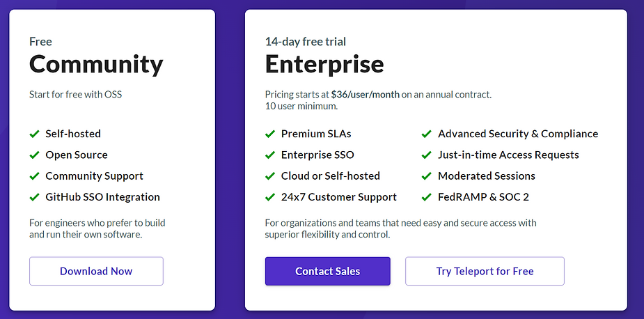Image resolution: width=644 pixels, height=319 pixels.
Task: Click checkmark next to Just-in-time Access Requests
Action: pos(426,155)
